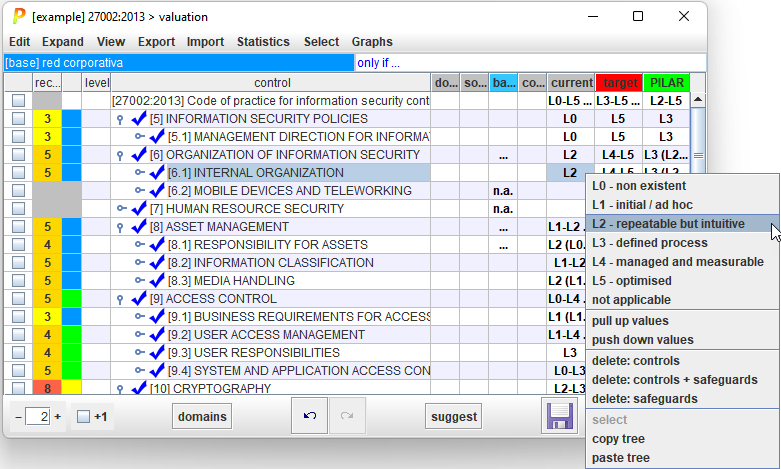781x469 pixels.
Task: Click blue checkmark of User Responsibilities row
Action: (157, 352)
